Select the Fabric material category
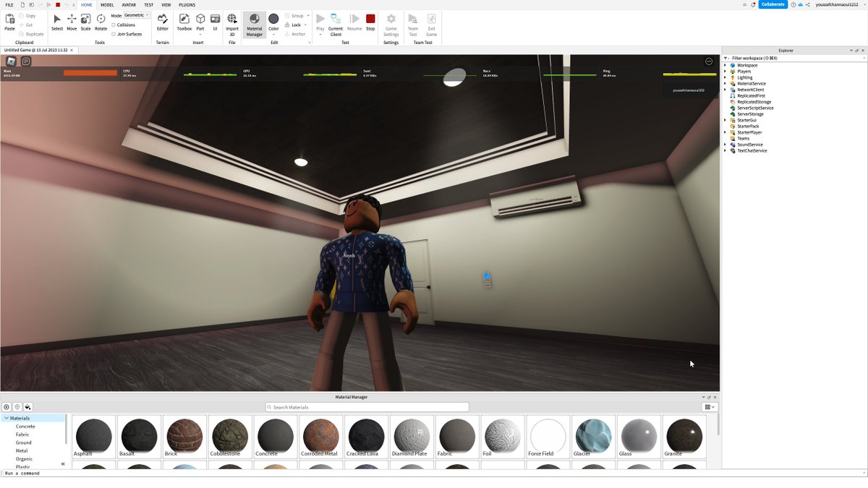This screenshot has height=488, width=868. click(22, 435)
